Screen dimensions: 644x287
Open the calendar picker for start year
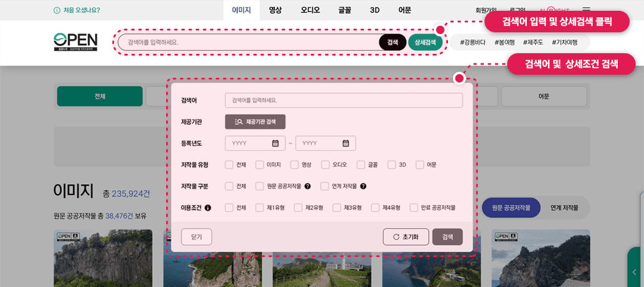point(275,143)
